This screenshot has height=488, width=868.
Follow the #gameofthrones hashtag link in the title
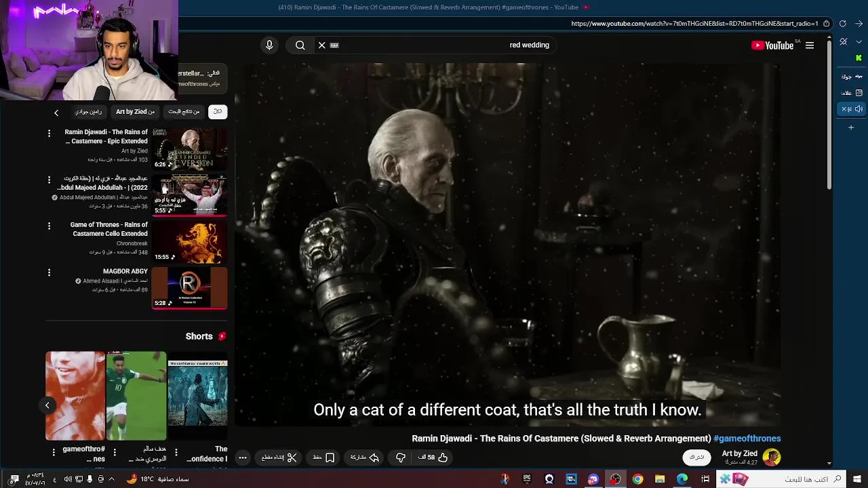click(x=747, y=439)
